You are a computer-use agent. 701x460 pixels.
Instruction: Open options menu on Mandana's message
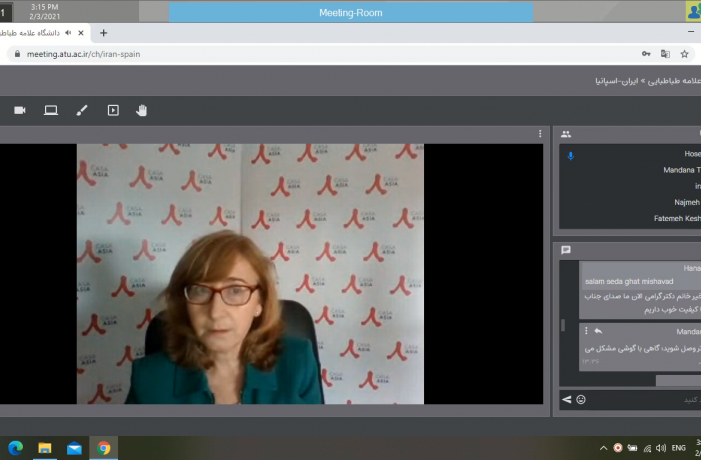(x=586, y=331)
